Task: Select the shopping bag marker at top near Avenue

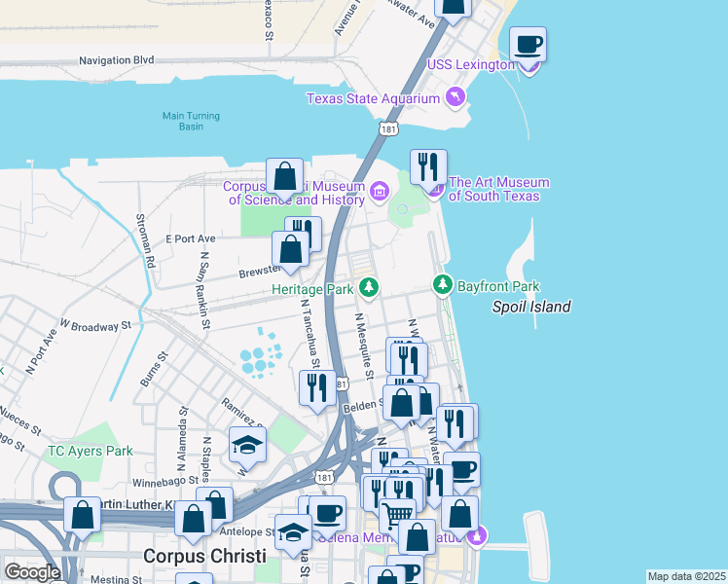Action: (454, 9)
